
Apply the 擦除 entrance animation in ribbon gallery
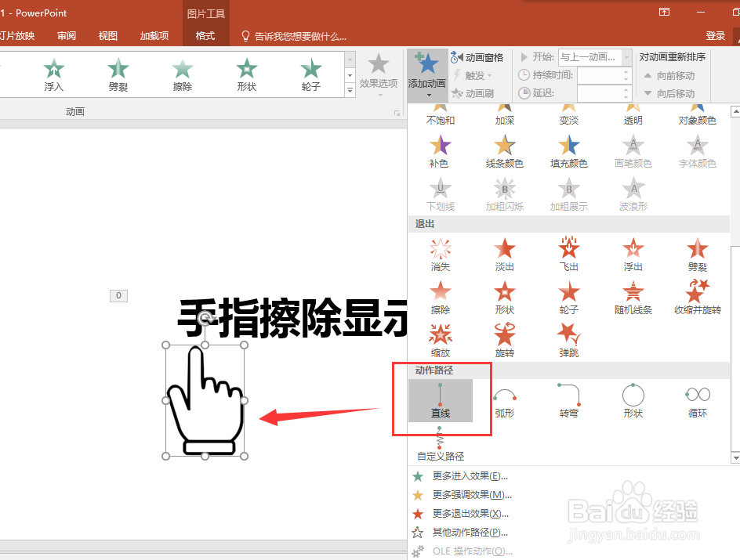pyautogui.click(x=182, y=74)
